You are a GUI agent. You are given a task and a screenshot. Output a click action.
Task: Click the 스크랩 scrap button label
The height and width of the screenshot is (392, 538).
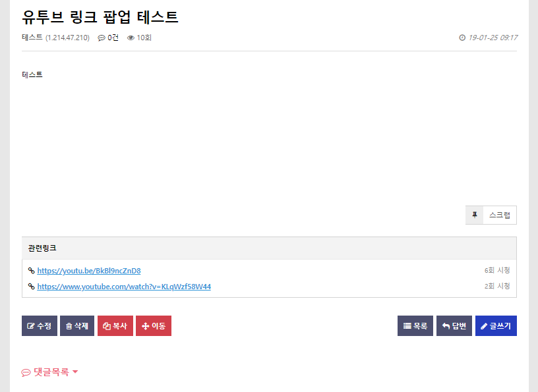point(500,215)
